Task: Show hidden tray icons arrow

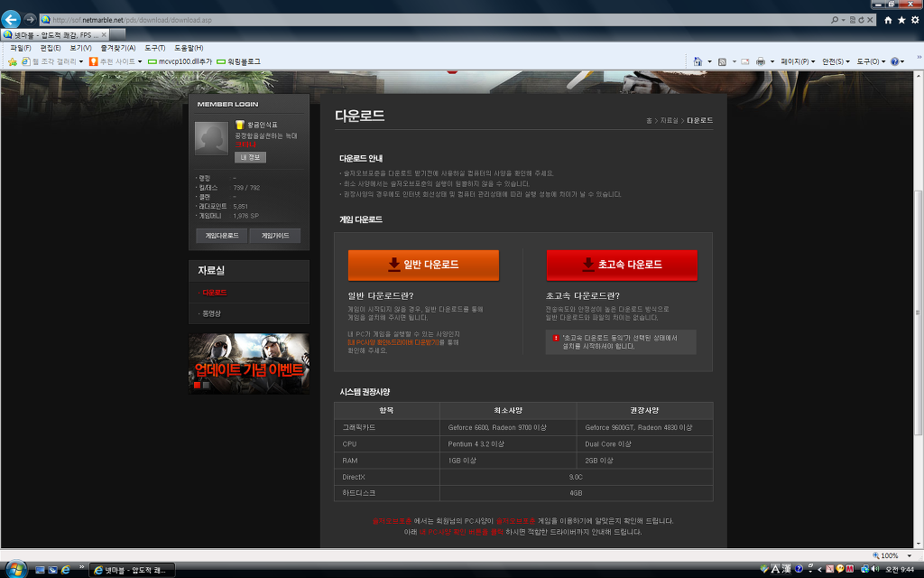Action: [819, 569]
